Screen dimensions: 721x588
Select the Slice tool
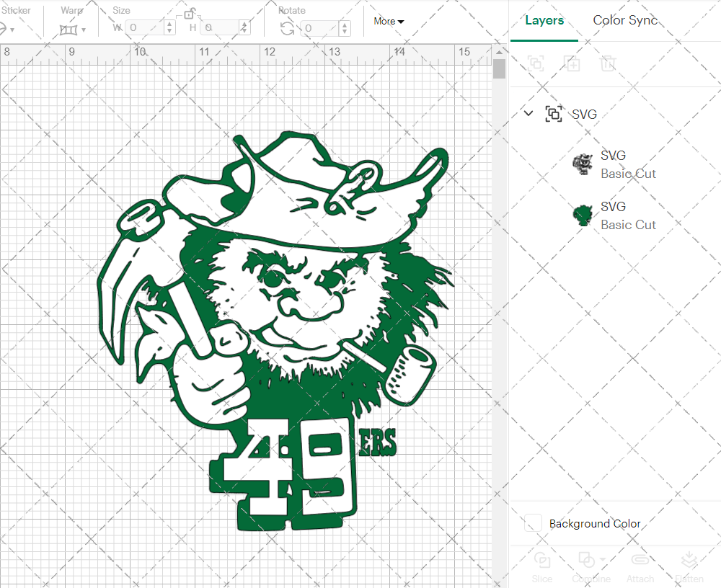(542, 560)
